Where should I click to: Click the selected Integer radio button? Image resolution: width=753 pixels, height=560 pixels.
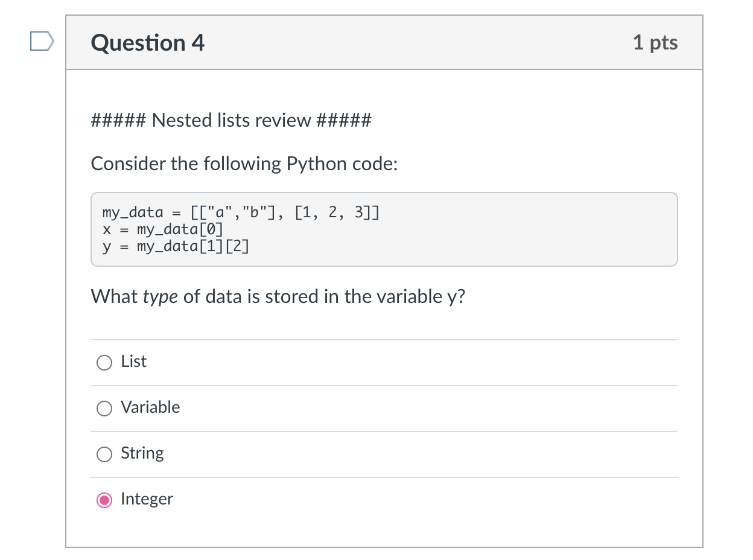click(104, 500)
